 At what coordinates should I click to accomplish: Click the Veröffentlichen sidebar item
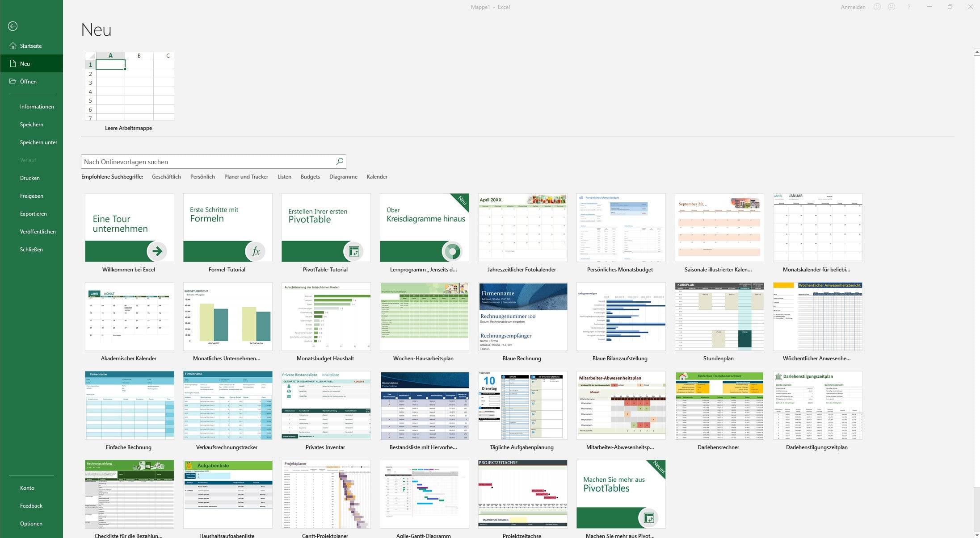(38, 231)
